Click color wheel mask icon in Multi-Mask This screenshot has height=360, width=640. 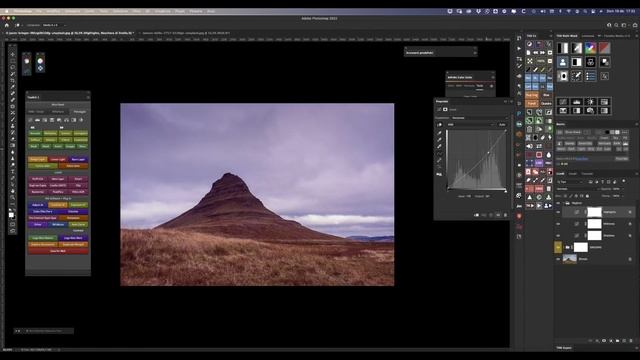(x=591, y=48)
